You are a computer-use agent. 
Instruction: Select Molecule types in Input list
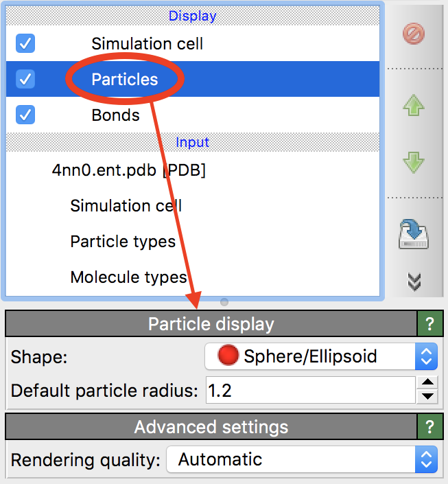coord(128,277)
